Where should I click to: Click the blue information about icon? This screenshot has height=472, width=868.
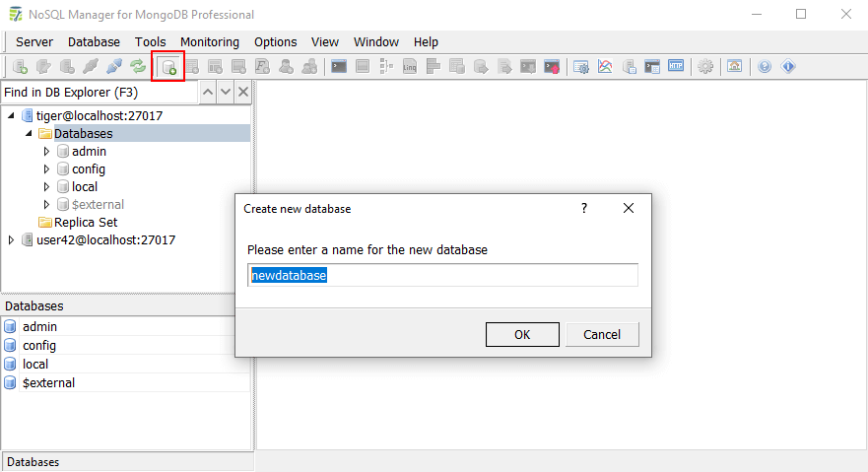pyautogui.click(x=788, y=67)
